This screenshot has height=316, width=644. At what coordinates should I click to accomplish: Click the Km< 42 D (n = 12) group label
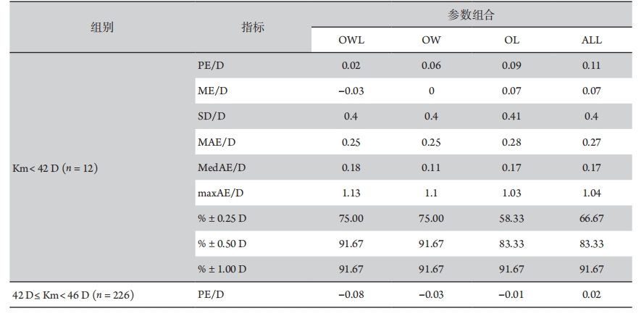tap(55, 168)
